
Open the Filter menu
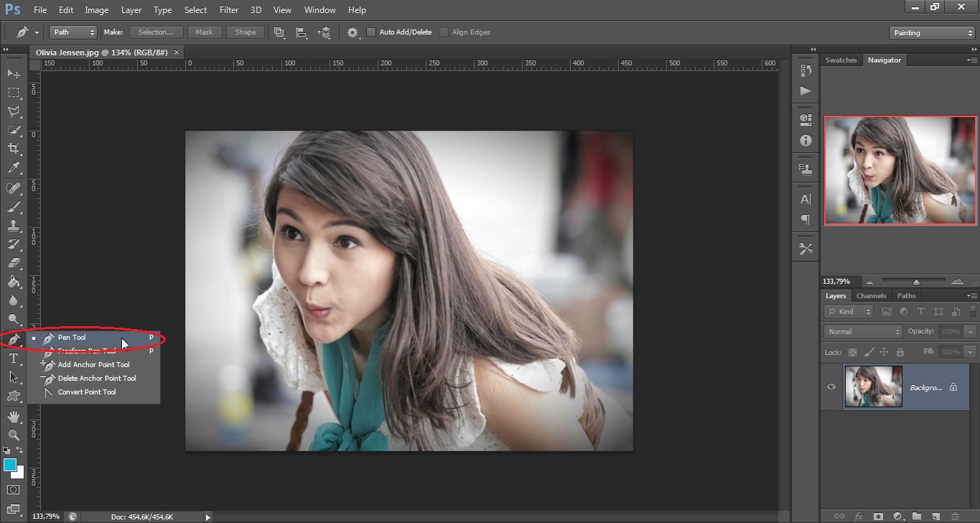229,9
